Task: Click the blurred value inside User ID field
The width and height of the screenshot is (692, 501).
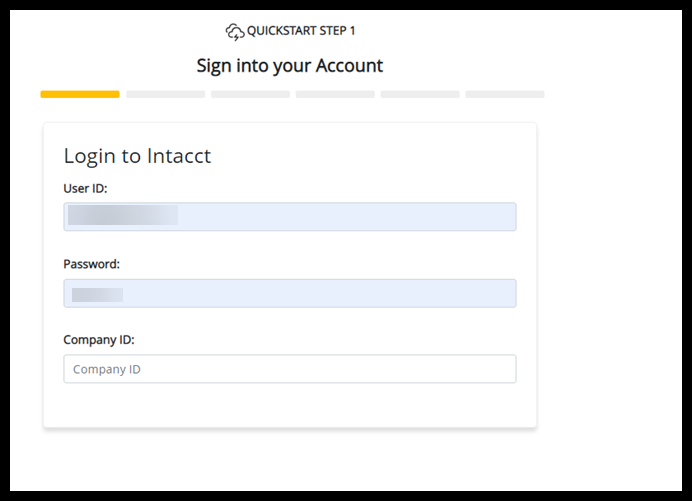Action: point(122,215)
